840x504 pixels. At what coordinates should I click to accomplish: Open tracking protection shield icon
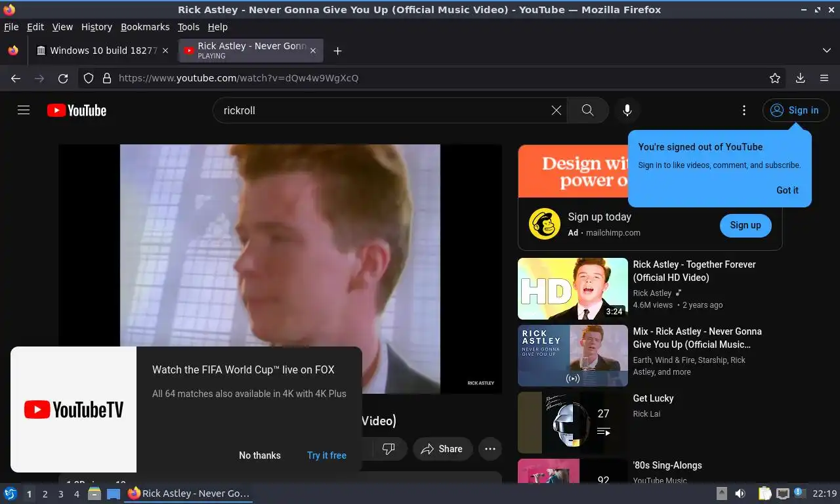(89, 78)
